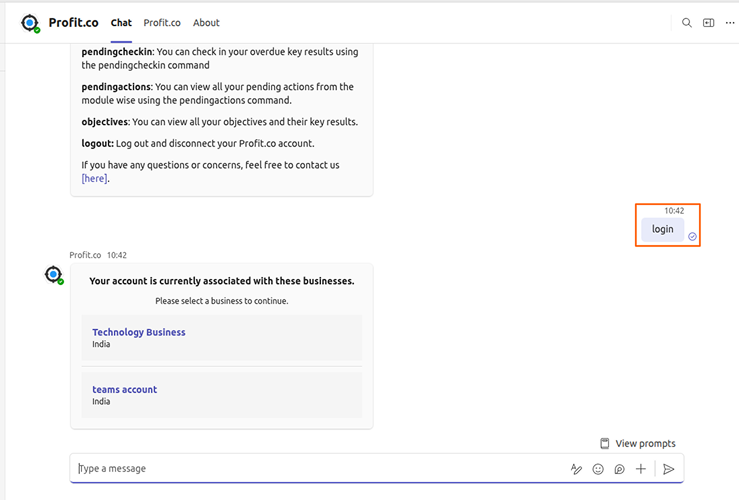Click the delivered checkmark next to the login message
The height and width of the screenshot is (500, 739).
[692, 237]
